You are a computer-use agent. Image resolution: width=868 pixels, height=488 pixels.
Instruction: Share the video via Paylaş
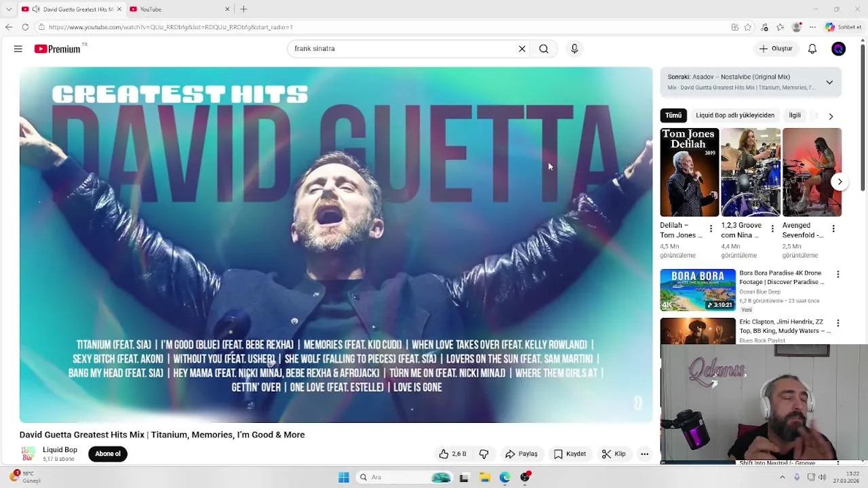pyautogui.click(x=521, y=454)
